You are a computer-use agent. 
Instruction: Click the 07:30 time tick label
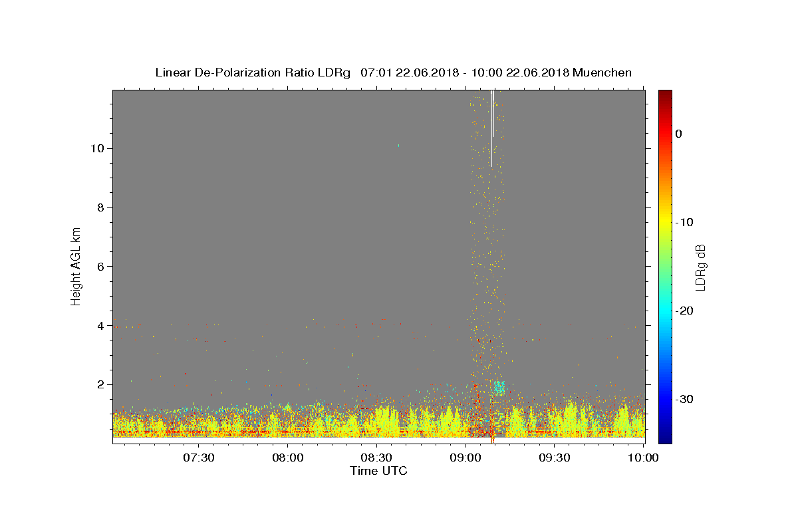pos(198,458)
